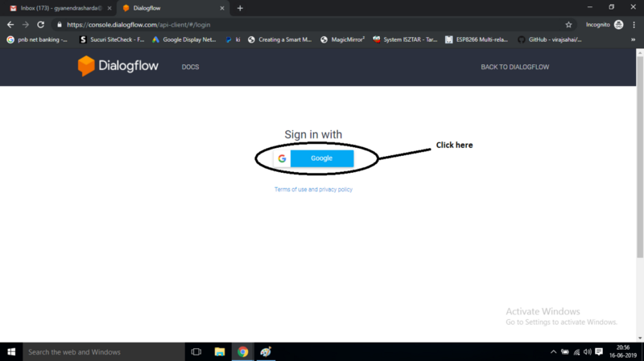This screenshot has width=644, height=361.
Task: Restore down the Chrome window
Action: pyautogui.click(x=612, y=7)
